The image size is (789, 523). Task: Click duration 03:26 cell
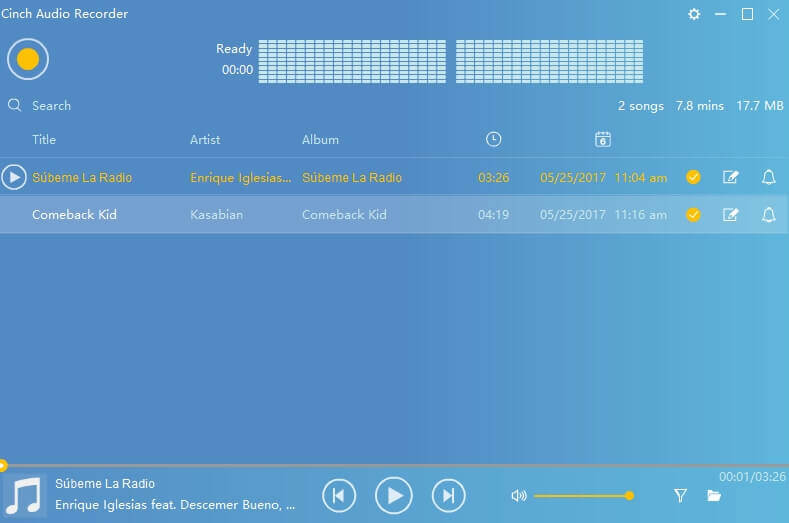(494, 178)
